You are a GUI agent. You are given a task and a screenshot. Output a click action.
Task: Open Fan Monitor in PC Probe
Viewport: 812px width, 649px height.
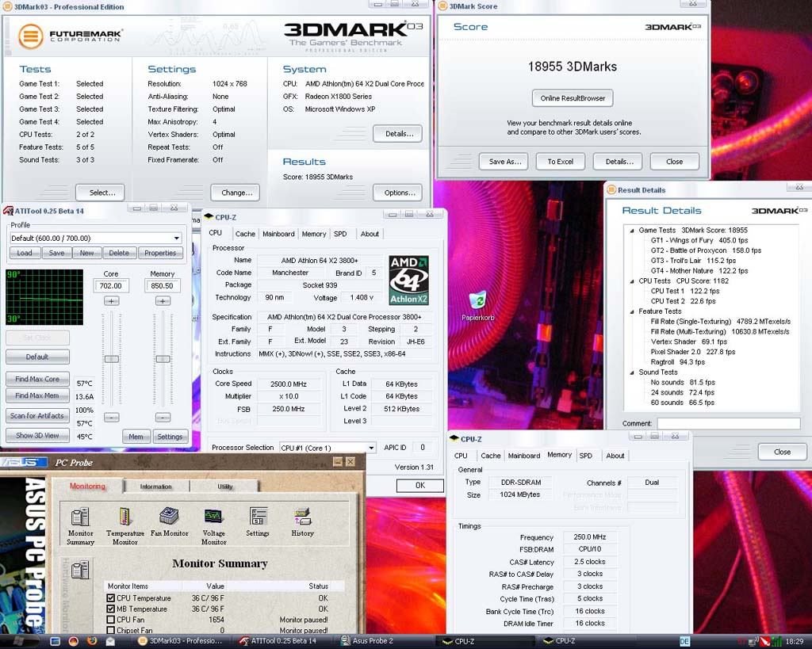170,521
